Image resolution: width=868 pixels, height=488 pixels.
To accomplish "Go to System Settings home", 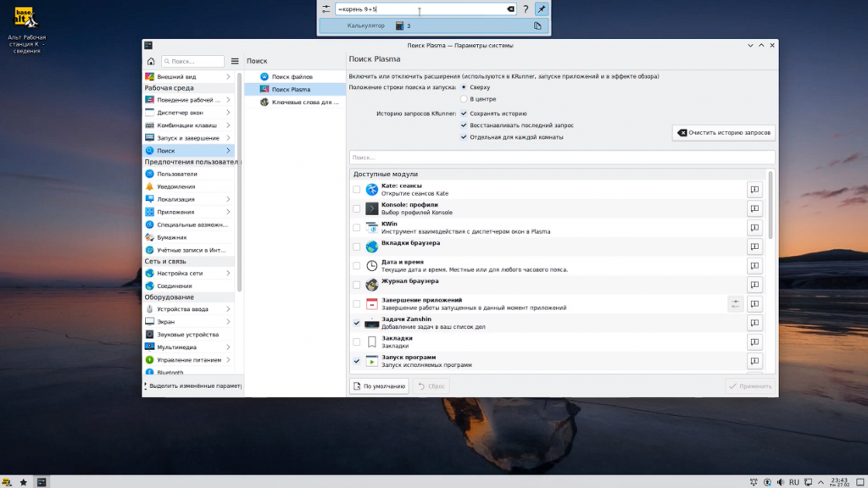I will (x=151, y=61).
